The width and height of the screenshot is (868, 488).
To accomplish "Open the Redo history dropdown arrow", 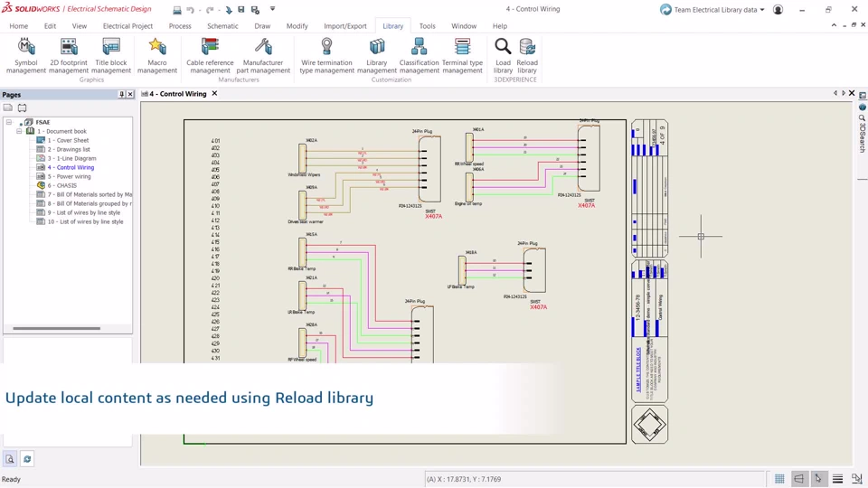I will [219, 10].
